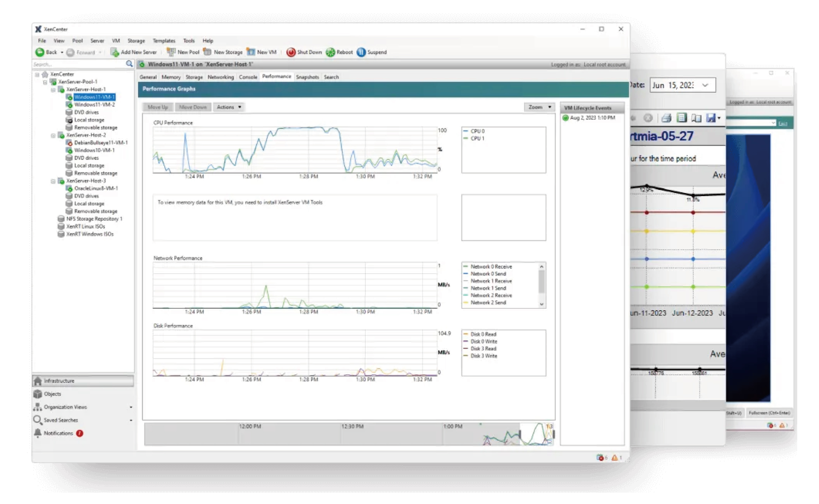Click the New Pool toolbar icon
Viewport: 819px width, 504px height.
171,52
